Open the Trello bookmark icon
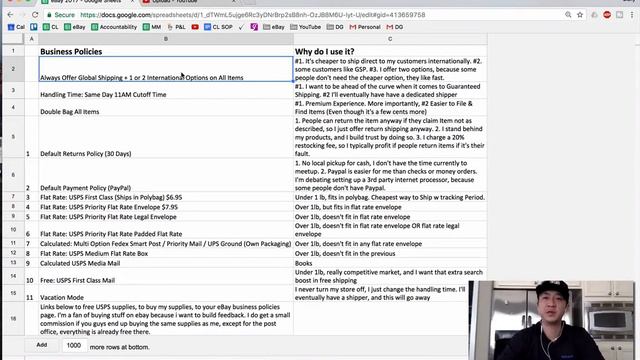The height and width of the screenshot is (360, 640). (x=33, y=27)
